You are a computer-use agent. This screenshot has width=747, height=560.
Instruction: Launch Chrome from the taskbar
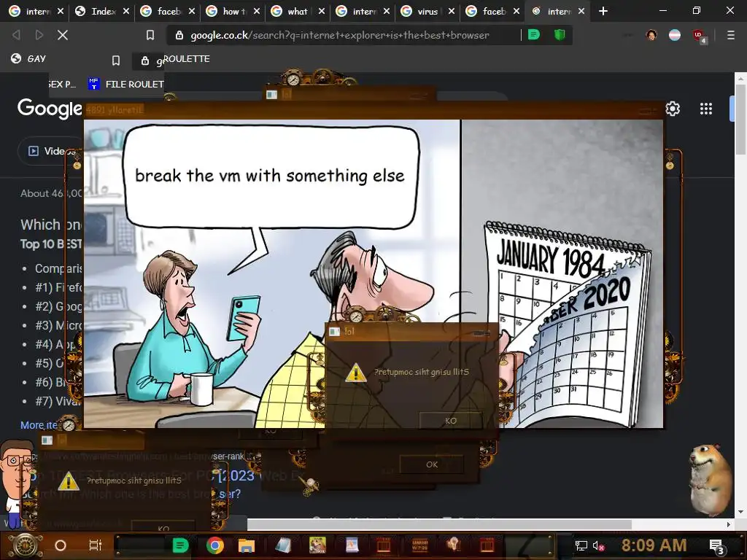215,545
